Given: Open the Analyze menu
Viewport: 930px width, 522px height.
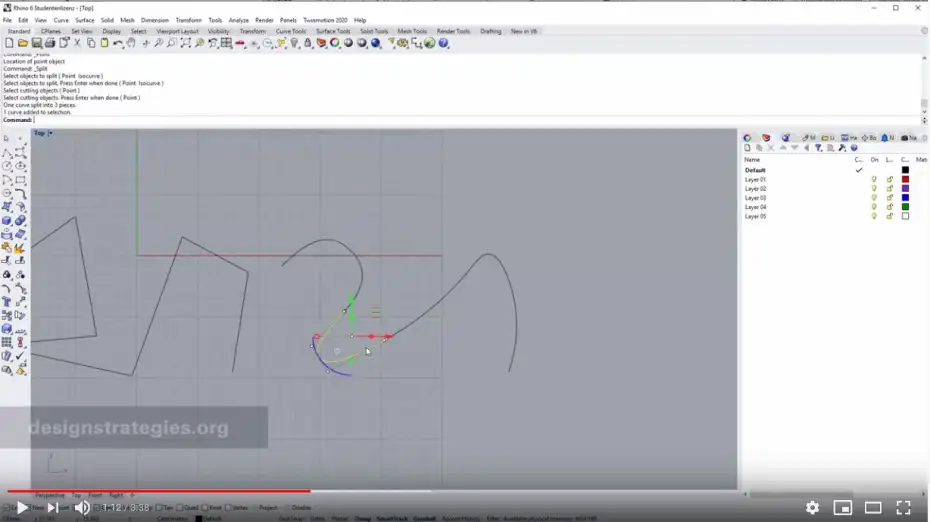Looking at the screenshot, I should coord(238,20).
